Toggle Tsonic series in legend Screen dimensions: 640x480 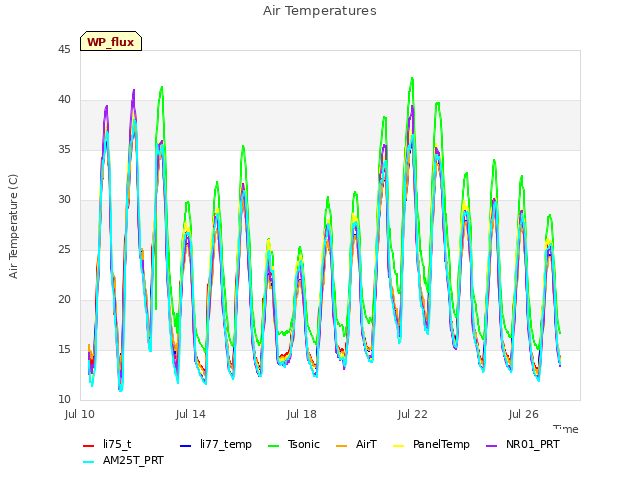pos(293,444)
